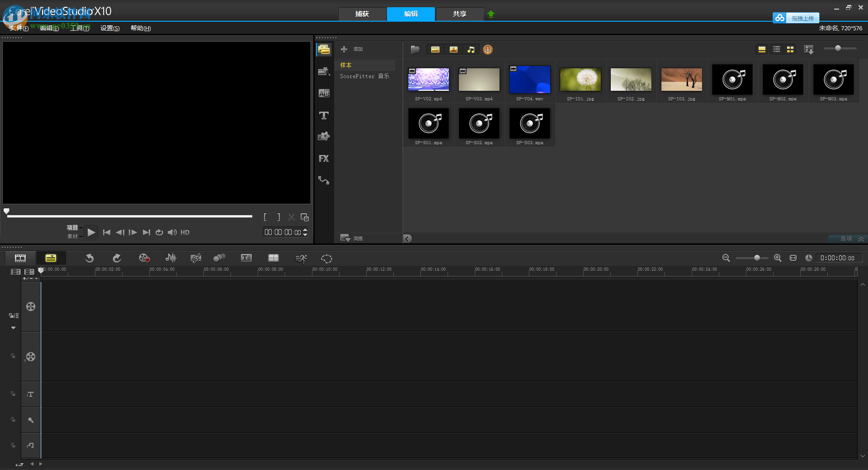Toggle audio files visibility in library
The width and height of the screenshot is (868, 470).
point(471,50)
